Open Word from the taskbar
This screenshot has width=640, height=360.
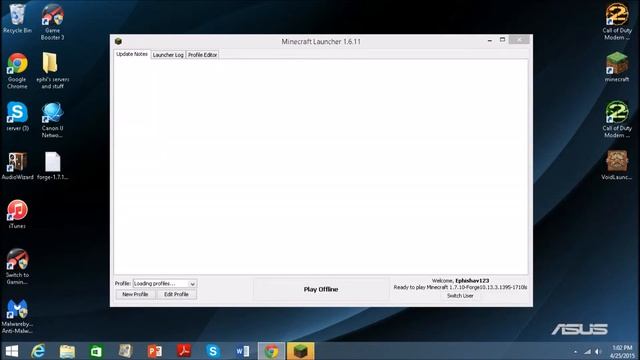tap(242, 351)
